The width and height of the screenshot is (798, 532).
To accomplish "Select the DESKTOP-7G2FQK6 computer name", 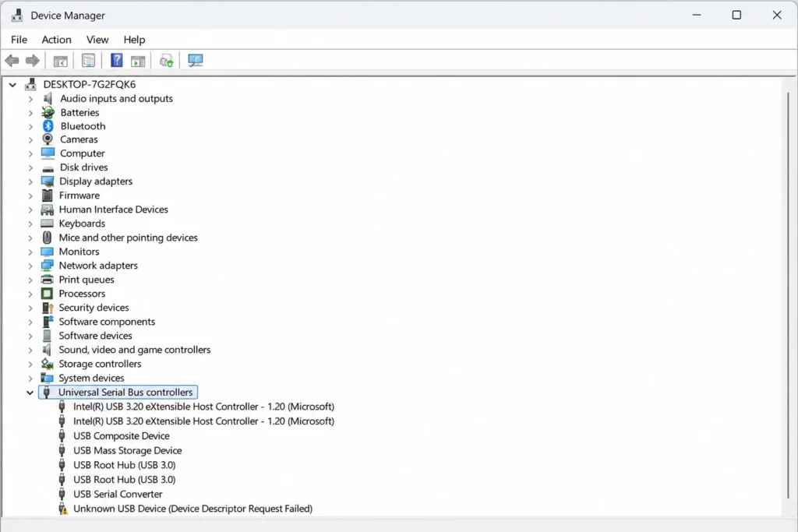I will [x=90, y=84].
